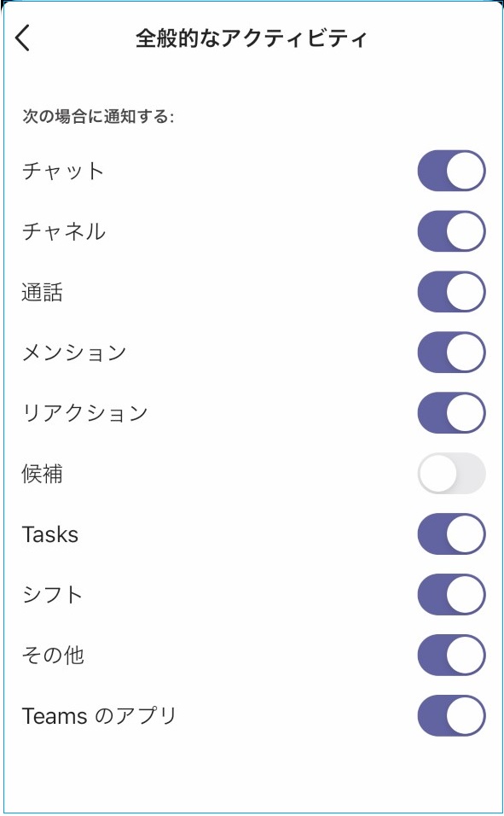The width and height of the screenshot is (504, 816).
Task: Click the 候補 text label
Action: pos(42,474)
